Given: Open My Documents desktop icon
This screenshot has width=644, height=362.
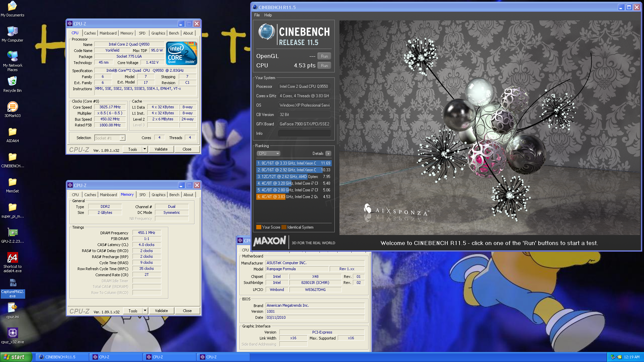Looking at the screenshot, I should click(x=12, y=9).
